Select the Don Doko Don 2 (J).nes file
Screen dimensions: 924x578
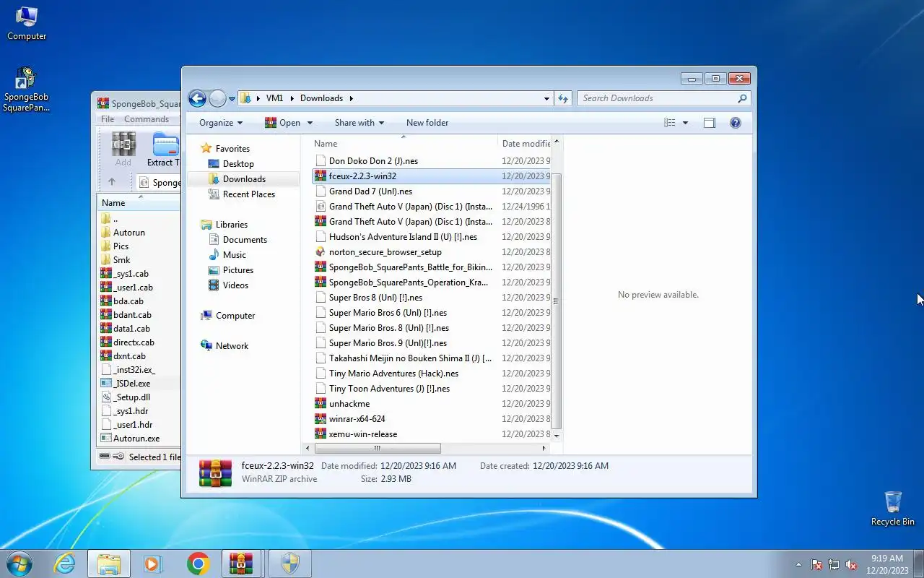click(x=373, y=161)
